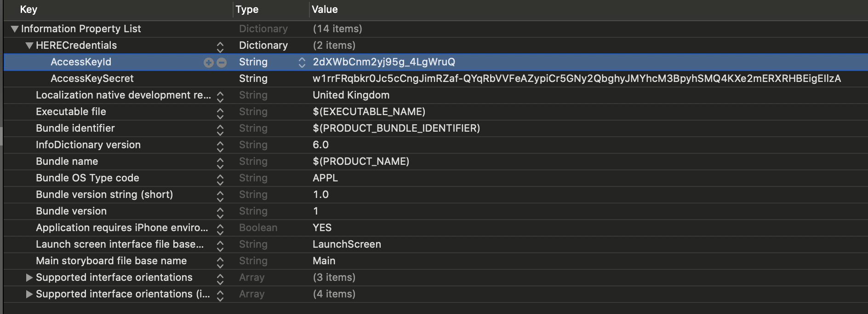Click the Boolean type cell

[258, 228]
